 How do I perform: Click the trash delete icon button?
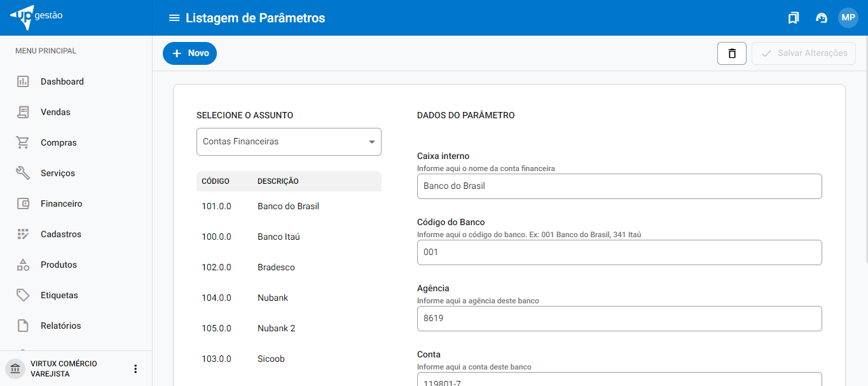(731, 53)
